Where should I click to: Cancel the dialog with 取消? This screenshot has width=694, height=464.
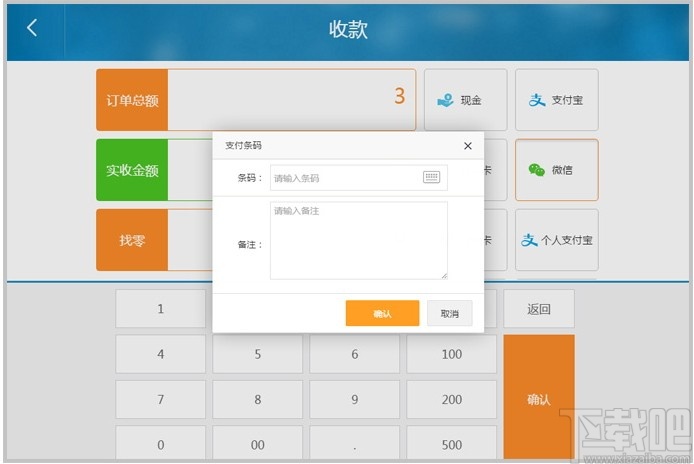(x=450, y=313)
